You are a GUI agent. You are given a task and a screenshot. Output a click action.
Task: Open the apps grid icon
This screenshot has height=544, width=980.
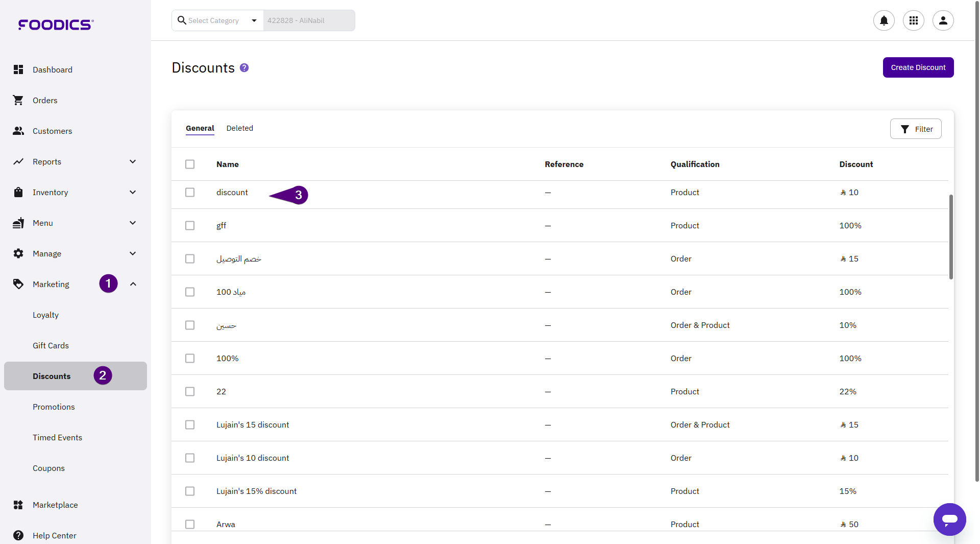point(913,20)
